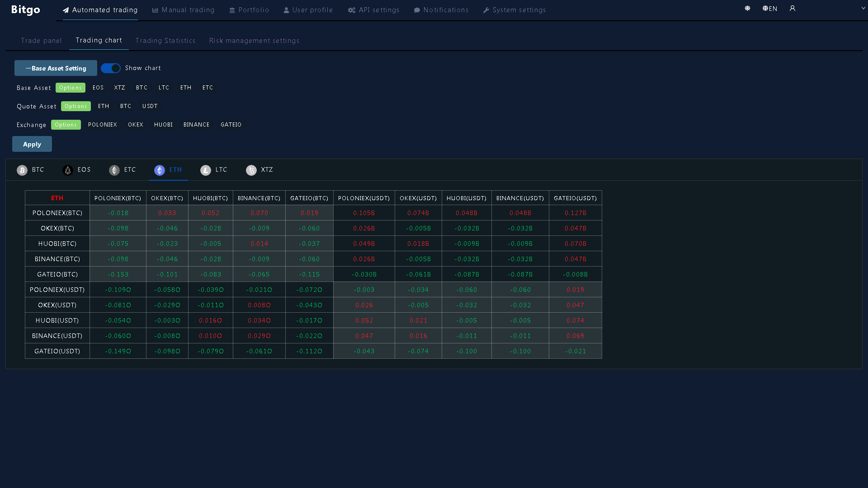Toggle ETC base asset option

(x=208, y=88)
